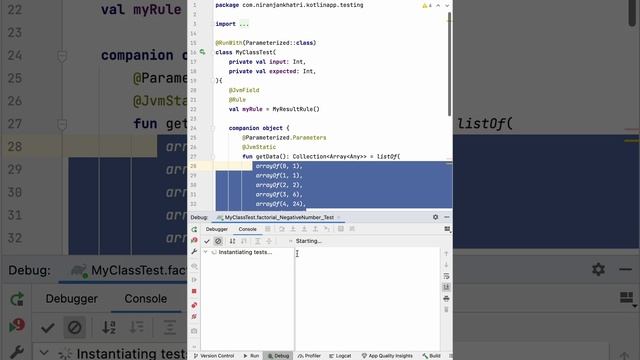Open the Layout Settings dropdown in center Debug panel
The image size is (640, 360).
(x=447, y=229)
